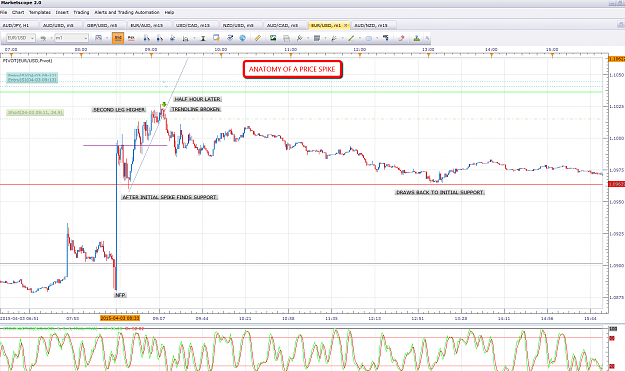Click the fourth icon right of the Ask button
The image size is (625, 371).
pyautogui.click(x=185, y=38)
